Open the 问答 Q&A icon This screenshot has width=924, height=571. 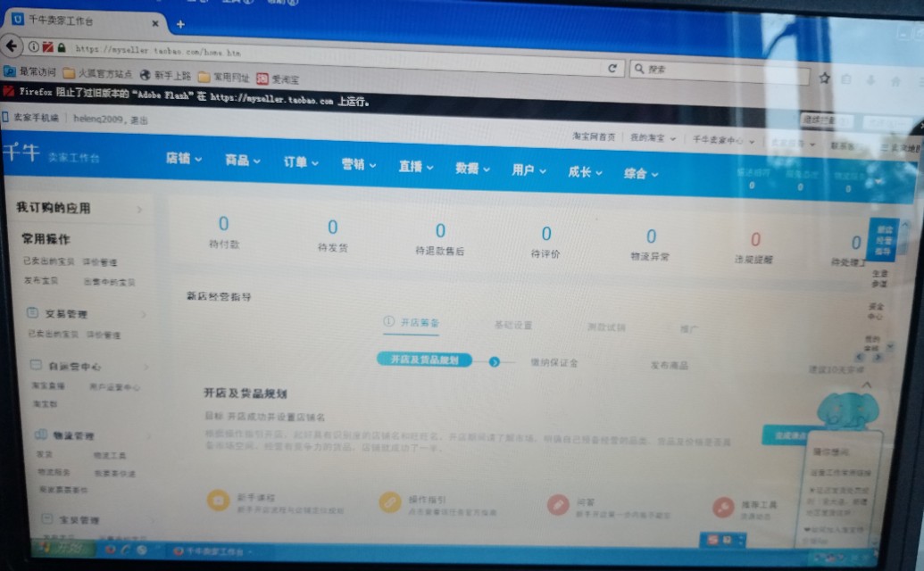click(558, 504)
